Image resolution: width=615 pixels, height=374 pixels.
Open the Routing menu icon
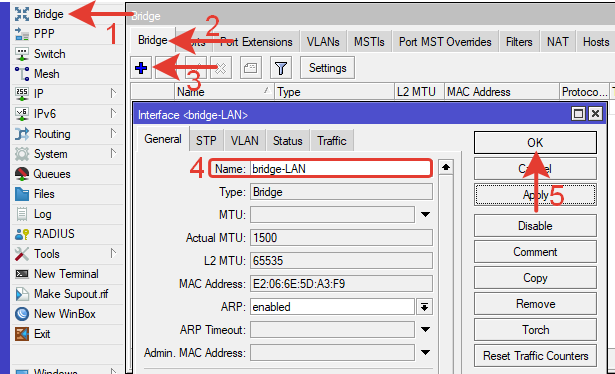tap(22, 134)
